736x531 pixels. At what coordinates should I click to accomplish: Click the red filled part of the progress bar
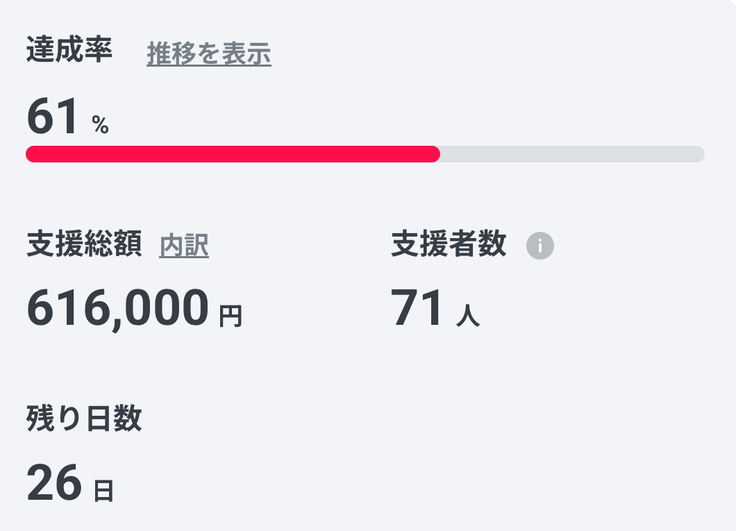(x=232, y=154)
